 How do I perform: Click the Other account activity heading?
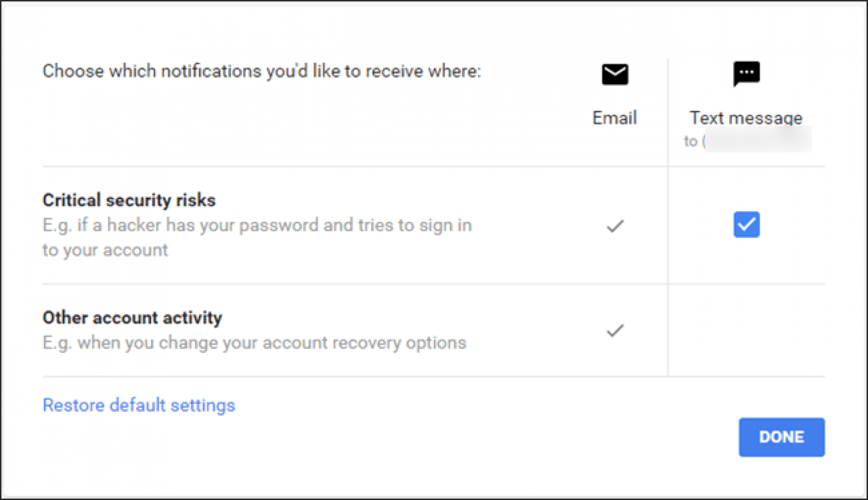point(132,318)
